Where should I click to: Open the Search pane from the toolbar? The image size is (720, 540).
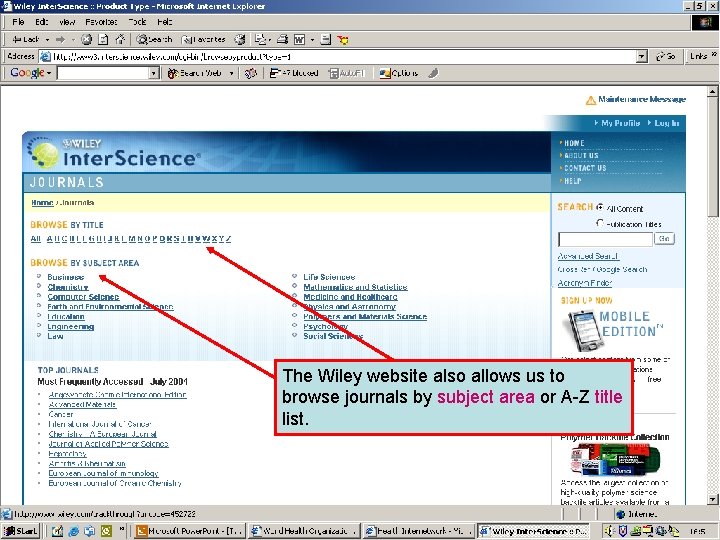[154, 39]
